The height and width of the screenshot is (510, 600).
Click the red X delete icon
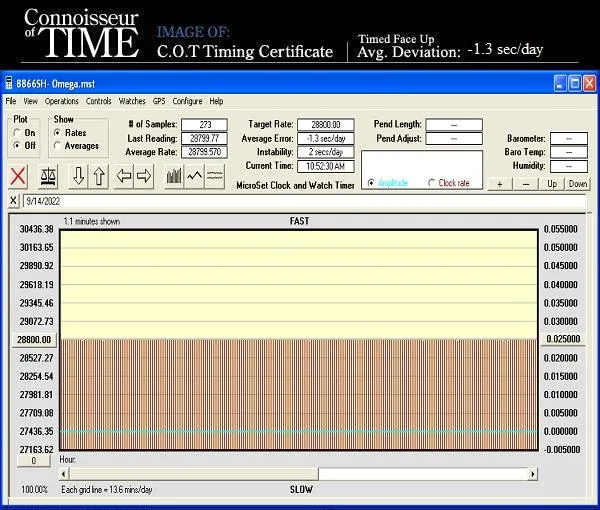(18, 176)
